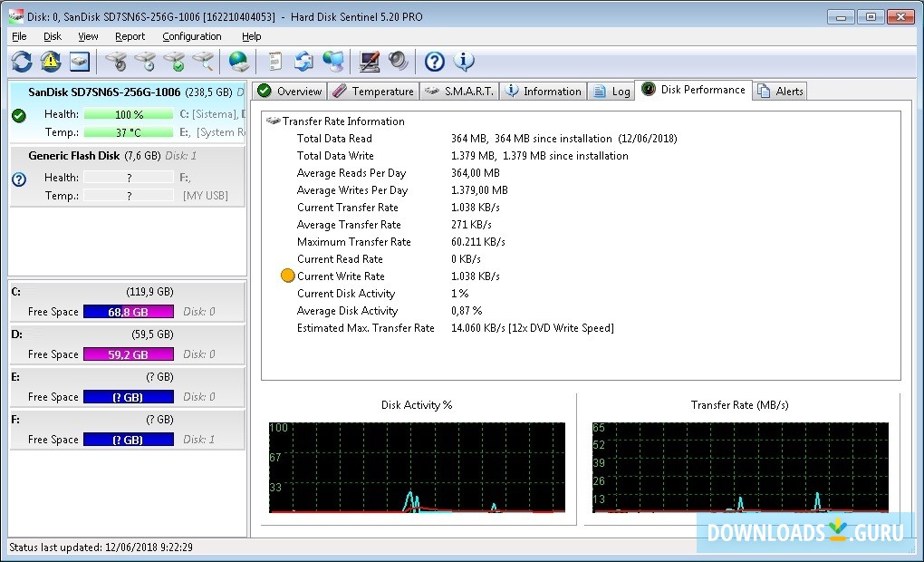Click the green health checkmark for SanDisk drive

tap(18, 116)
